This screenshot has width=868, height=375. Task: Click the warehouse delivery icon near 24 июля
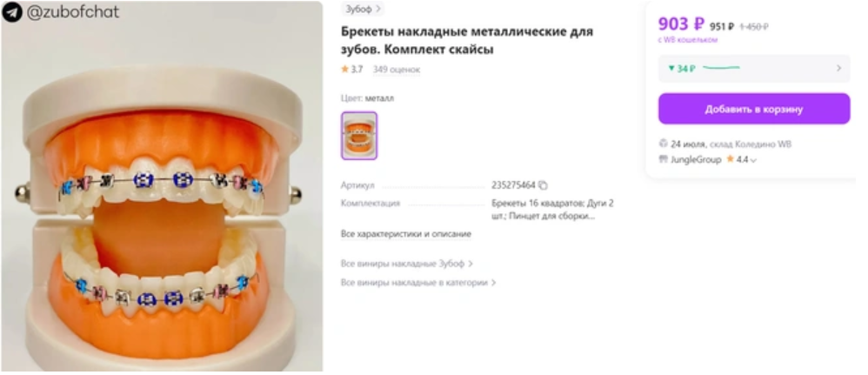(664, 144)
